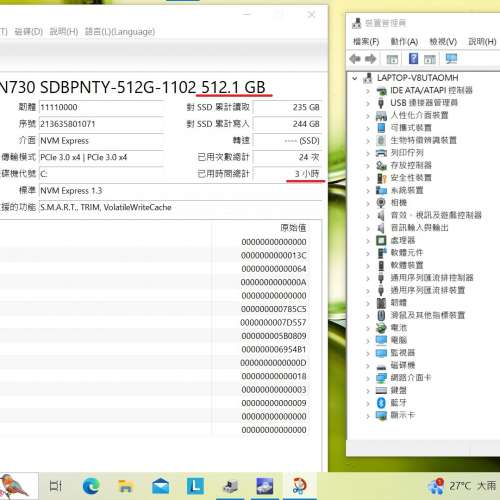Switch to the CrystalDiskInfo taskbar icon
The width and height of the screenshot is (500, 500).
coord(264,486)
